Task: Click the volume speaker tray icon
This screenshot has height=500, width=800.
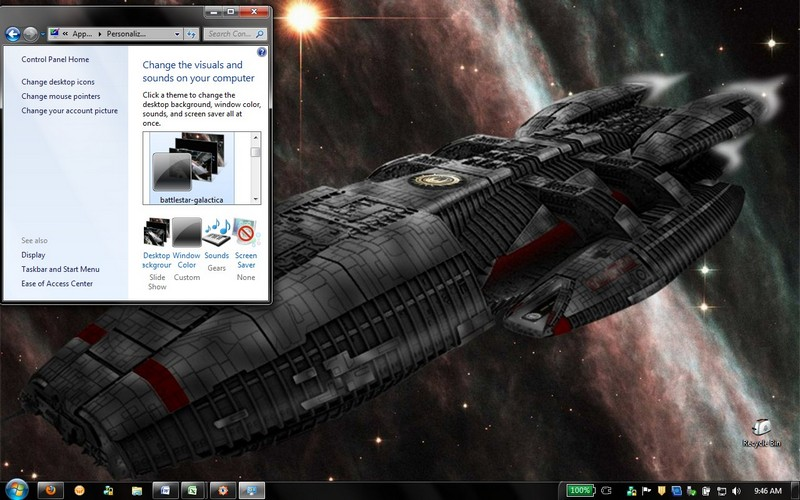Action: (736, 491)
